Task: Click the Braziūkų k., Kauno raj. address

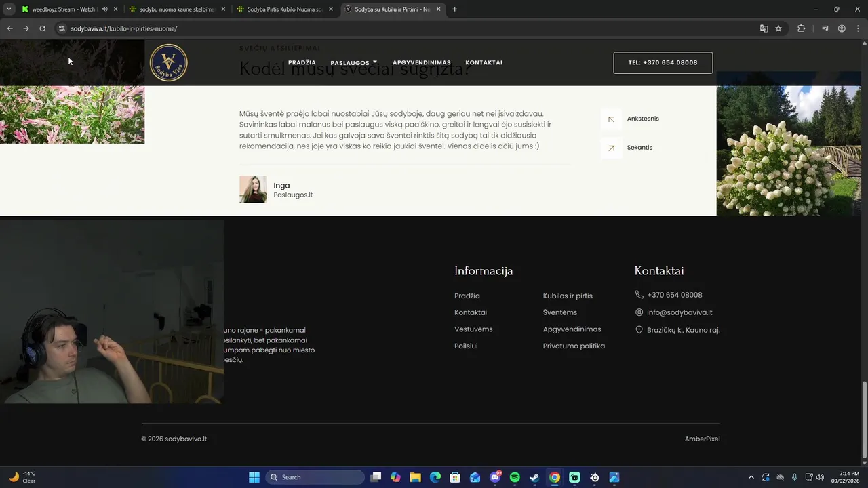Action: coord(683,330)
